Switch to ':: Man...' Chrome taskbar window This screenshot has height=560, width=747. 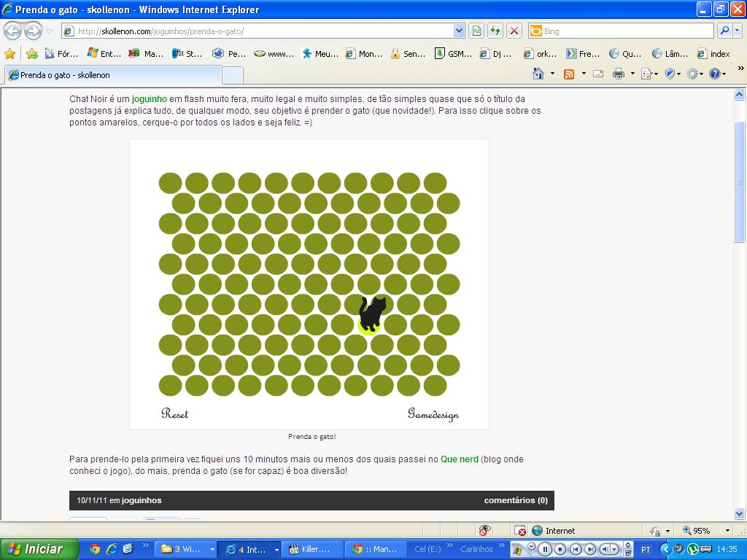[x=377, y=549]
